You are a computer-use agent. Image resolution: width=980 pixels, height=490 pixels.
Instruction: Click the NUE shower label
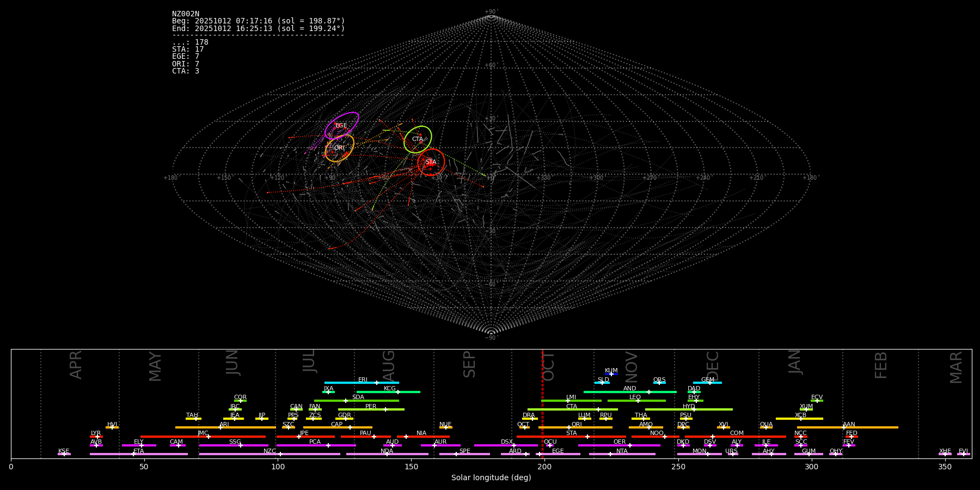[x=445, y=425]
